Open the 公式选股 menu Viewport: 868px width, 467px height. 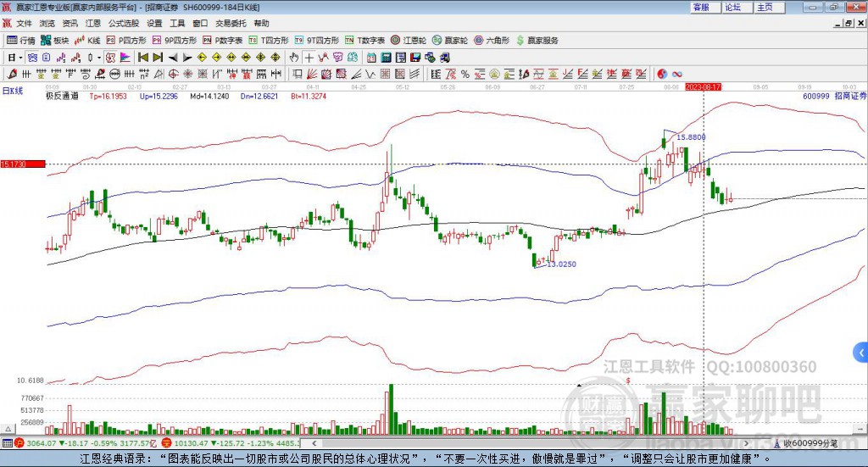click(x=124, y=23)
